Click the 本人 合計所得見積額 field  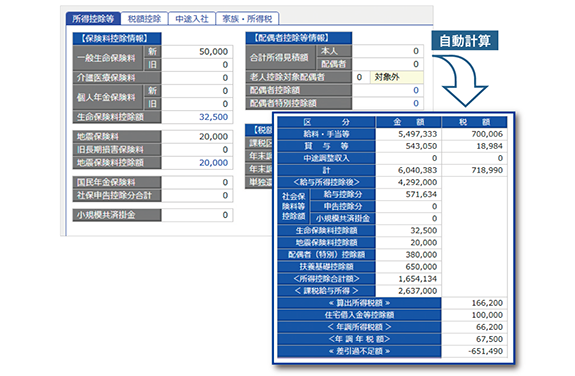coord(388,51)
